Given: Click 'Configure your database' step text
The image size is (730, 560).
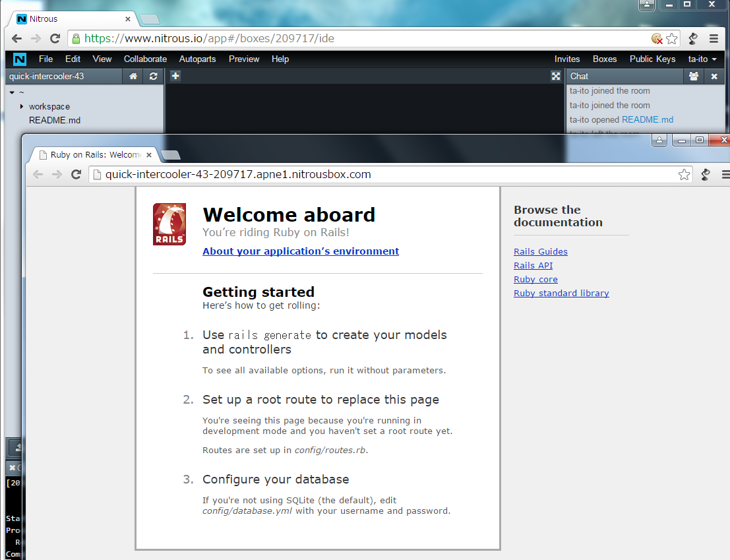Looking at the screenshot, I should click(x=276, y=480).
